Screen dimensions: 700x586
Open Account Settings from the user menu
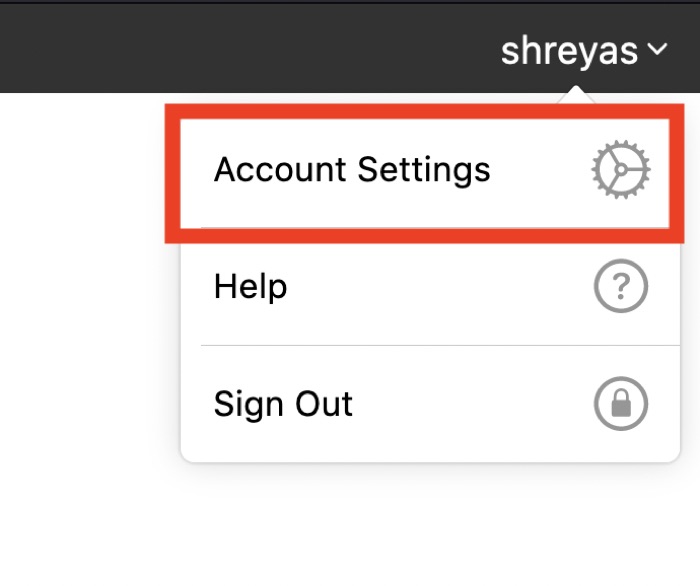(x=352, y=170)
